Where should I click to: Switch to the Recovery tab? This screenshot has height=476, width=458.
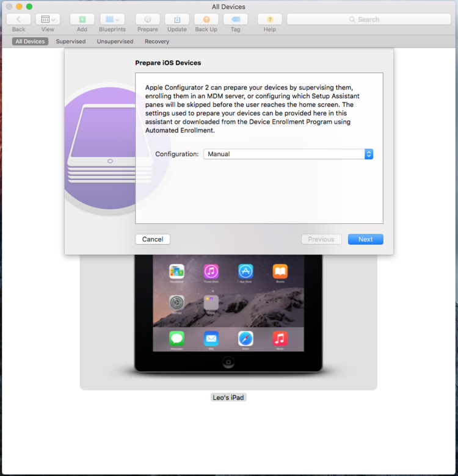157,41
